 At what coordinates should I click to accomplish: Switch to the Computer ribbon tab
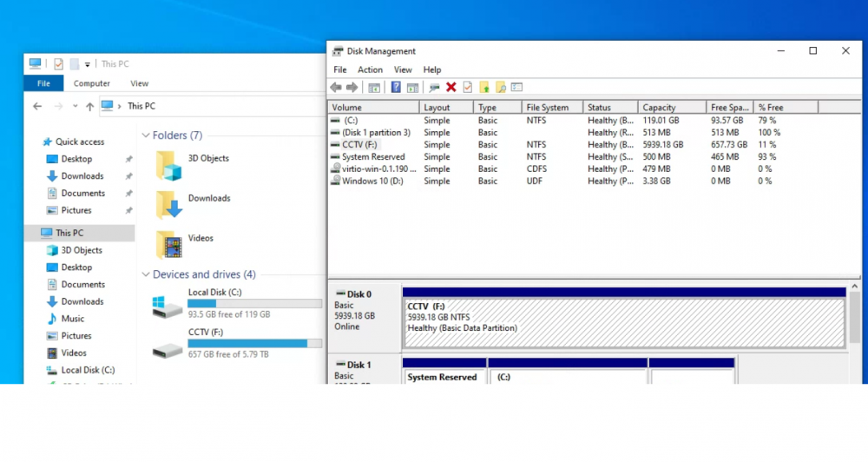(92, 83)
